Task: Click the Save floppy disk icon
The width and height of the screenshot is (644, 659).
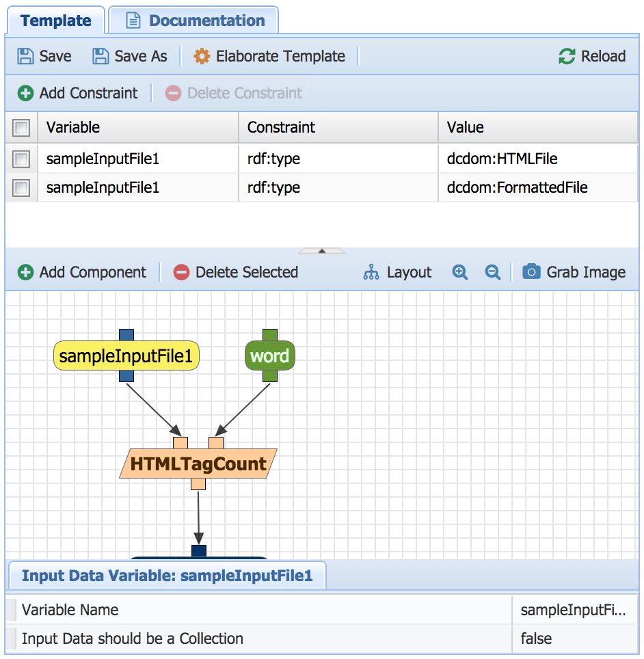Action: click(x=25, y=56)
